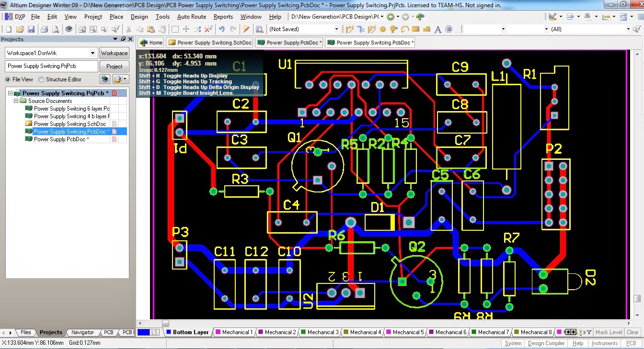Open the (Not Saved) view configuration dropdown
The height and width of the screenshot is (349, 644).
pyautogui.click(x=336, y=29)
